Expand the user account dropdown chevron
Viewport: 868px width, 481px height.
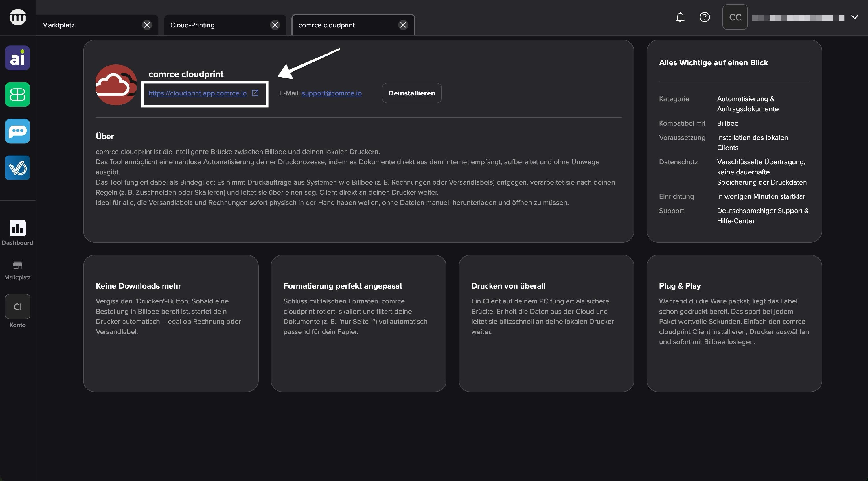point(854,17)
